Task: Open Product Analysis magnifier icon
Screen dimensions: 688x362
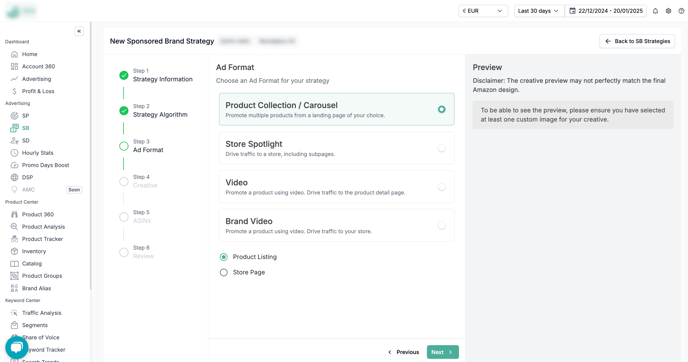Action: pyautogui.click(x=14, y=226)
